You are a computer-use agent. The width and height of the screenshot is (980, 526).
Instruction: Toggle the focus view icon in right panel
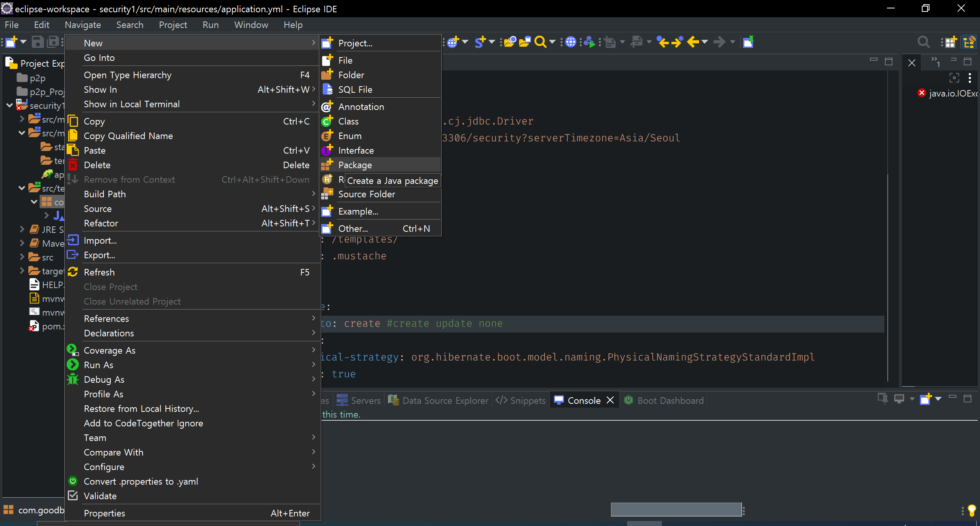pyautogui.click(x=954, y=78)
